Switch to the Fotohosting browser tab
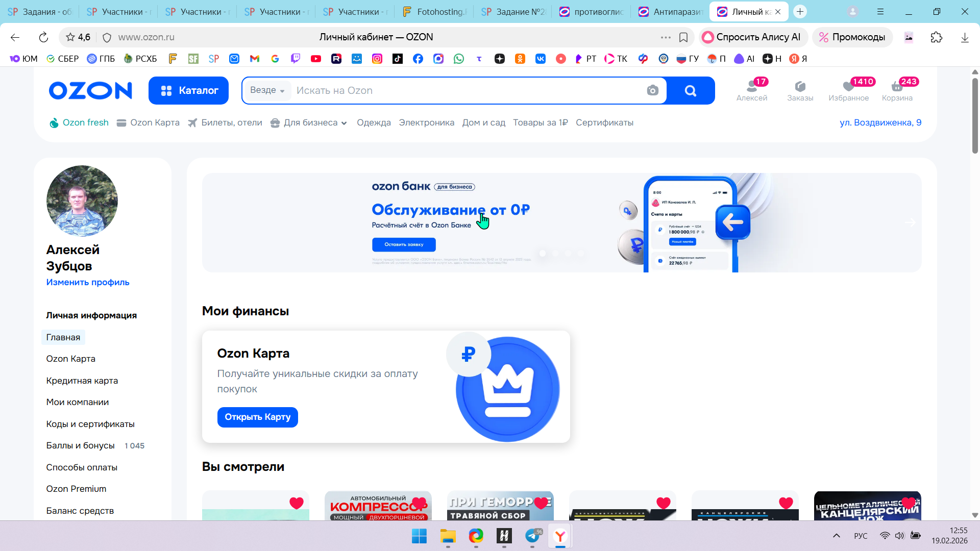The height and width of the screenshot is (551, 980). pos(435,12)
